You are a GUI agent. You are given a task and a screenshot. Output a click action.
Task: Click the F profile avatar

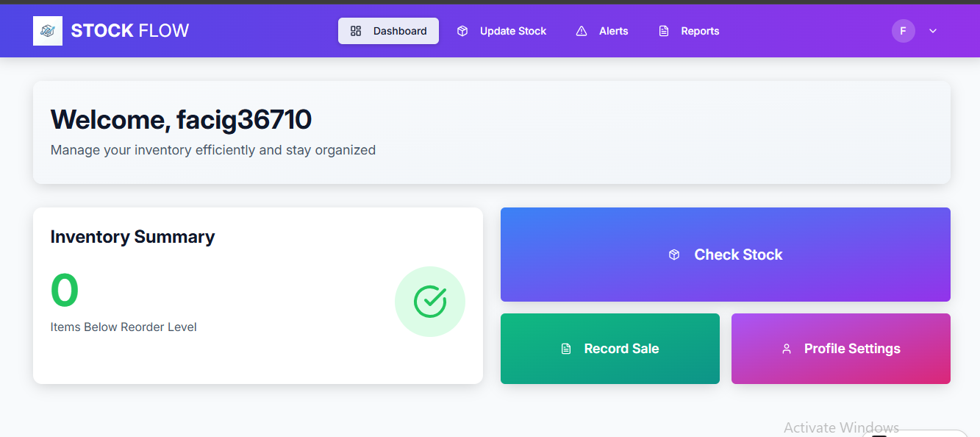click(903, 30)
